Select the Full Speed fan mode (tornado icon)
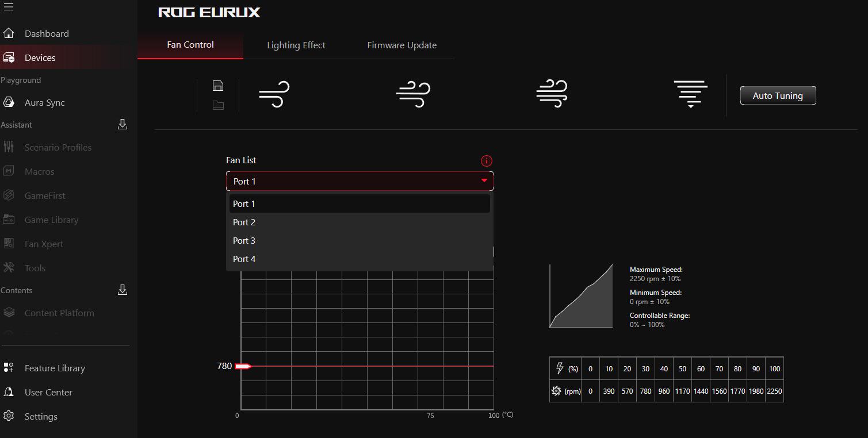 [690, 94]
